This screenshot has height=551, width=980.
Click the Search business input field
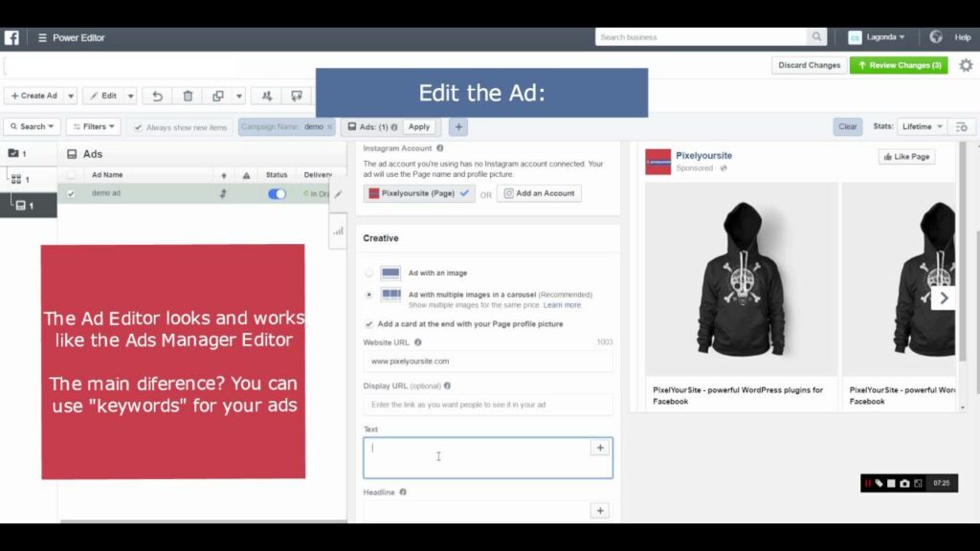[702, 37]
